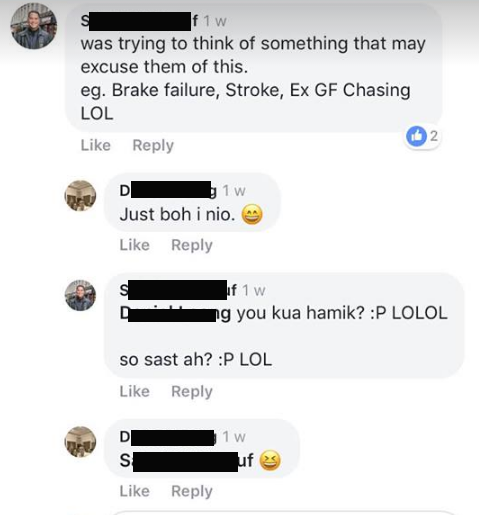Open avatar beside the last comment
Screen dimensions: 479x515
[80, 442]
